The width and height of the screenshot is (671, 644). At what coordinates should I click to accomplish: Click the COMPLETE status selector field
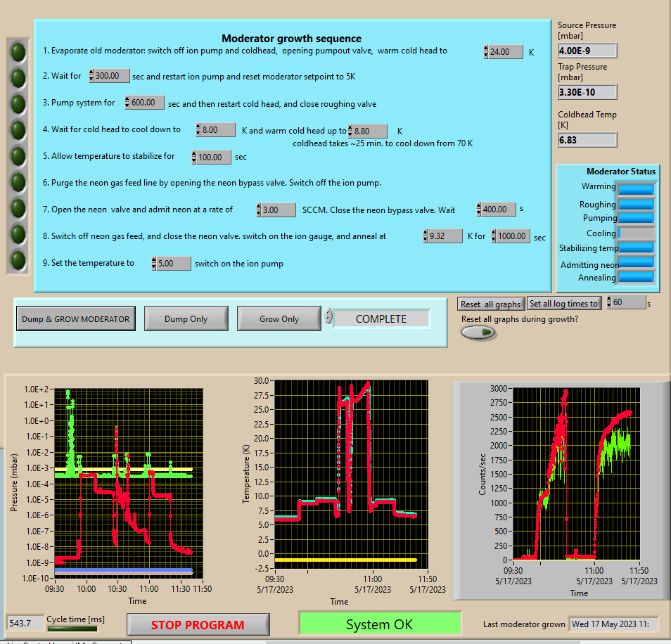[x=381, y=318]
